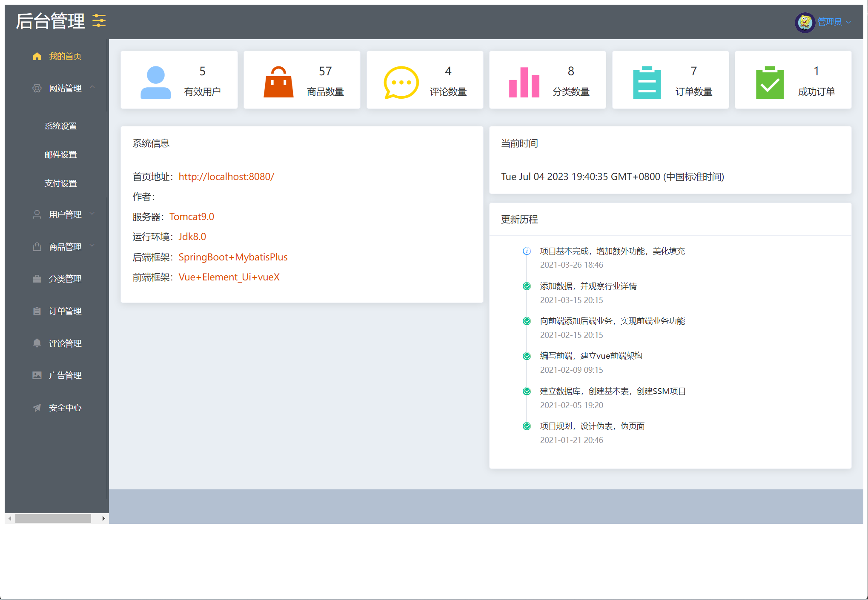Click the house icon next to 我的首页
This screenshot has width=868, height=600.
click(x=37, y=56)
